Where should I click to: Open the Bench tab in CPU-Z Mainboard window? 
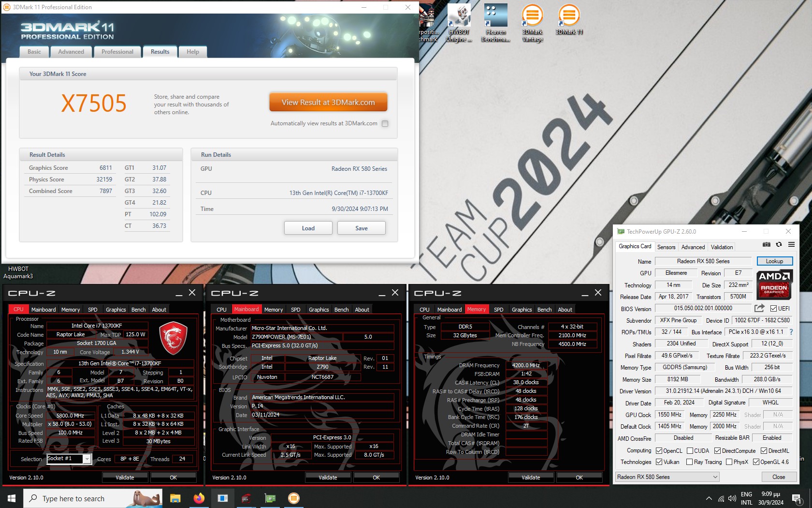[x=341, y=310]
